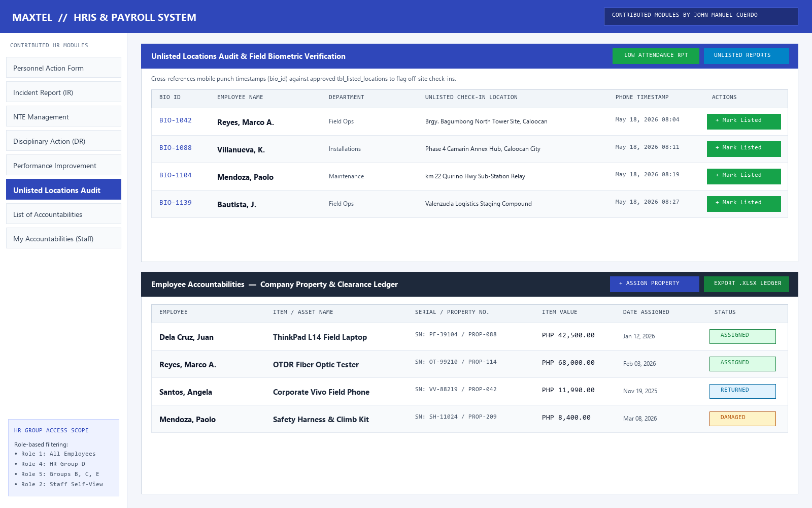Click ASSIGNED status for OTDR Fiber Optic Tester

tap(742, 364)
